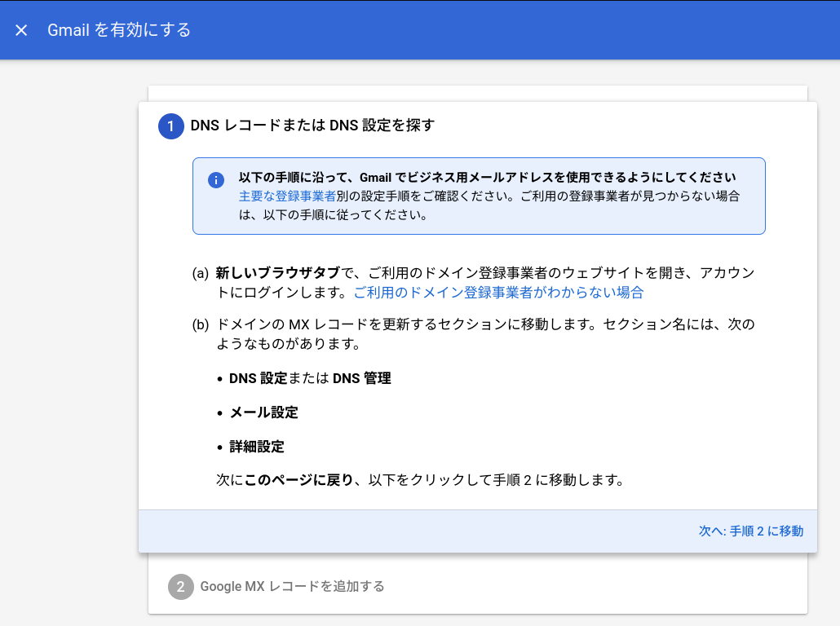840x626 pixels.
Task: Click the メール設定 bullet item
Action: click(263, 412)
